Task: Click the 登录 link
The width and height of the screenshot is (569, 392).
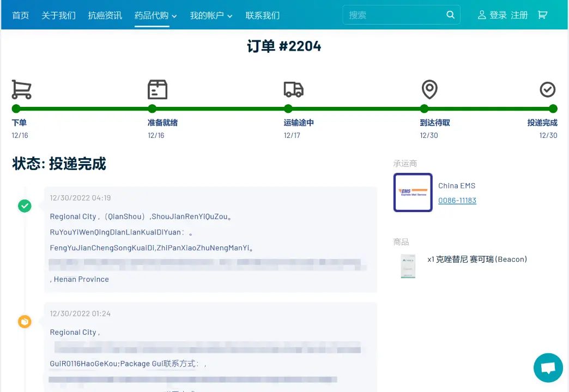Action: pyautogui.click(x=498, y=15)
